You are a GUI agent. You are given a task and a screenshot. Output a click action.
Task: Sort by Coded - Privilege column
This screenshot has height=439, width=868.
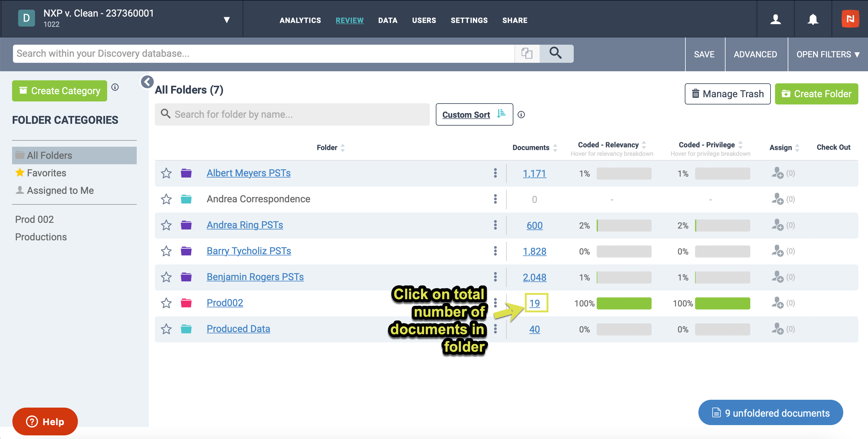(710, 145)
